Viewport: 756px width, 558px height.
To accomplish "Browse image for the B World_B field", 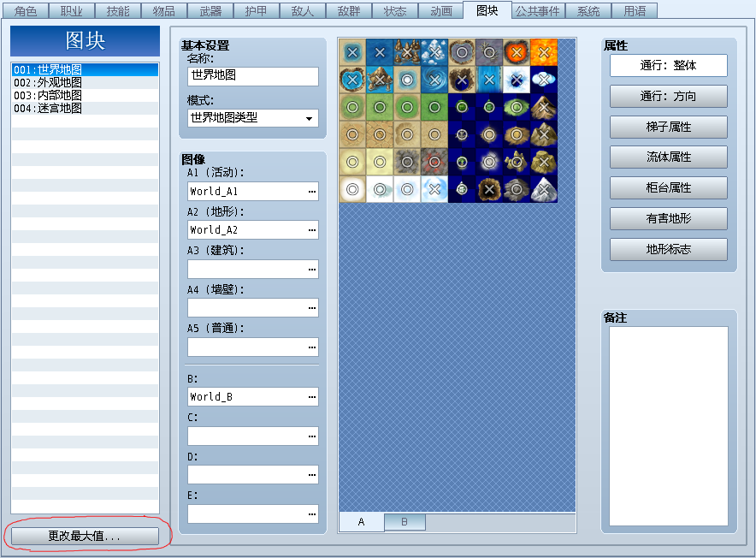I will (x=312, y=397).
